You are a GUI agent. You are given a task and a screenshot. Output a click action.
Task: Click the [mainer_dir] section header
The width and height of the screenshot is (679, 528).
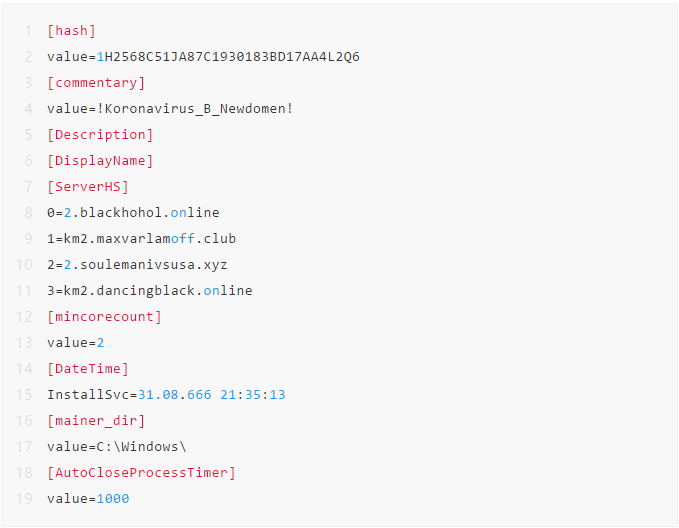pyautogui.click(x=96, y=421)
